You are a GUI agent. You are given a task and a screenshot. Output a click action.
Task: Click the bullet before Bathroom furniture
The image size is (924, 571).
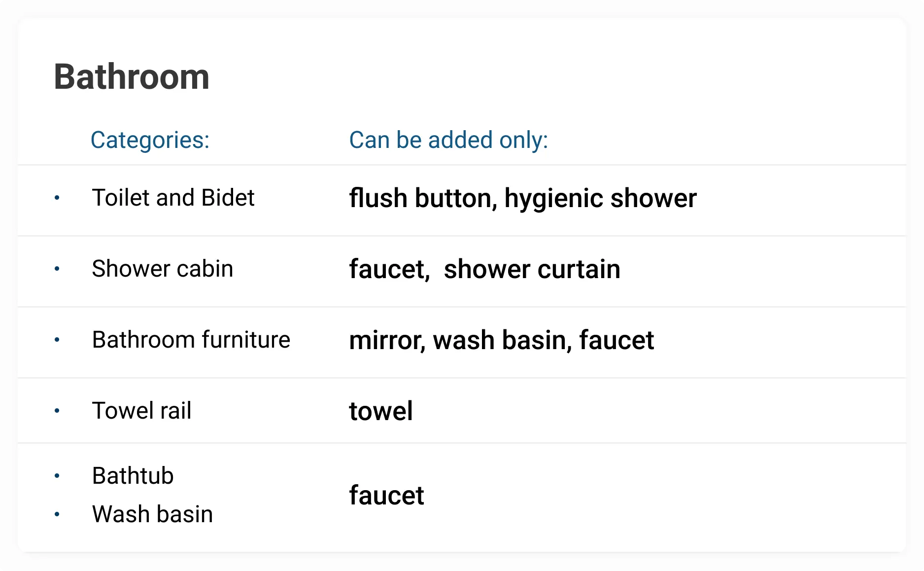[57, 340]
